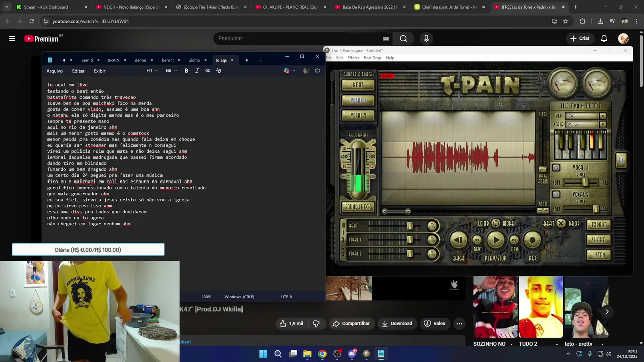644x362 pixels.
Task: Open Windows Start menu
Action: tap(263, 354)
